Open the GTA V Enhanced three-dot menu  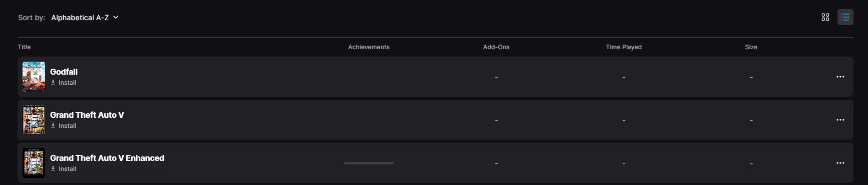point(840,163)
